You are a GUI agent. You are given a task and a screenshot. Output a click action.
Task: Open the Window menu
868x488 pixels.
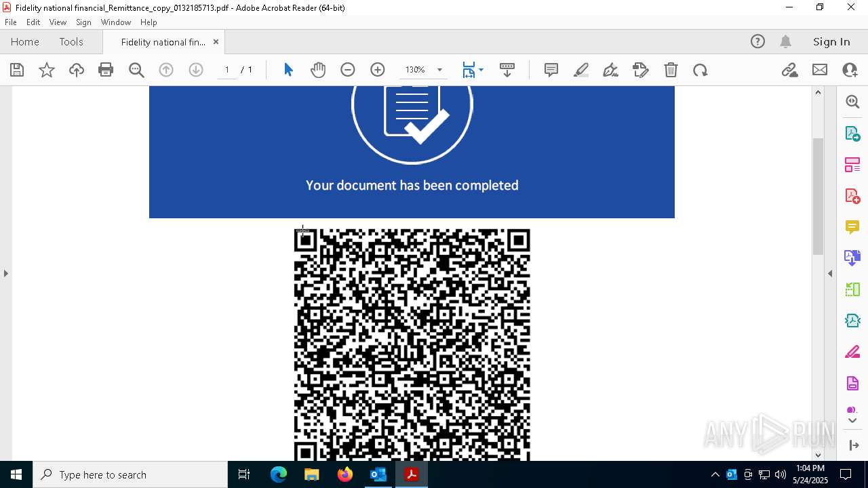click(116, 22)
